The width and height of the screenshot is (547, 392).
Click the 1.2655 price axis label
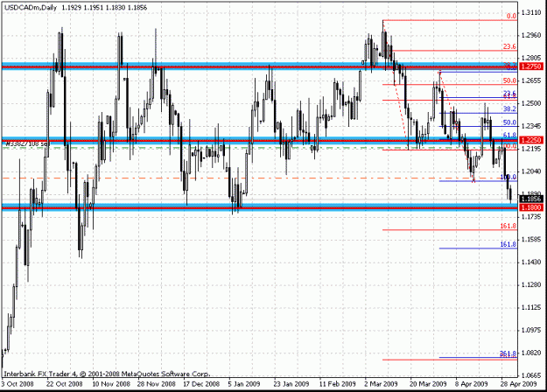pos(531,80)
